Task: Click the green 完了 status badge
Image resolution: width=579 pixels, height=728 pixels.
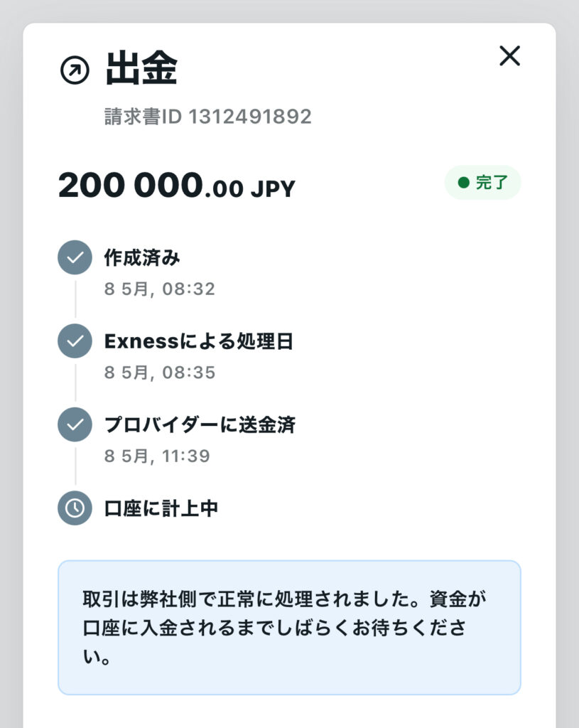Action: [483, 183]
